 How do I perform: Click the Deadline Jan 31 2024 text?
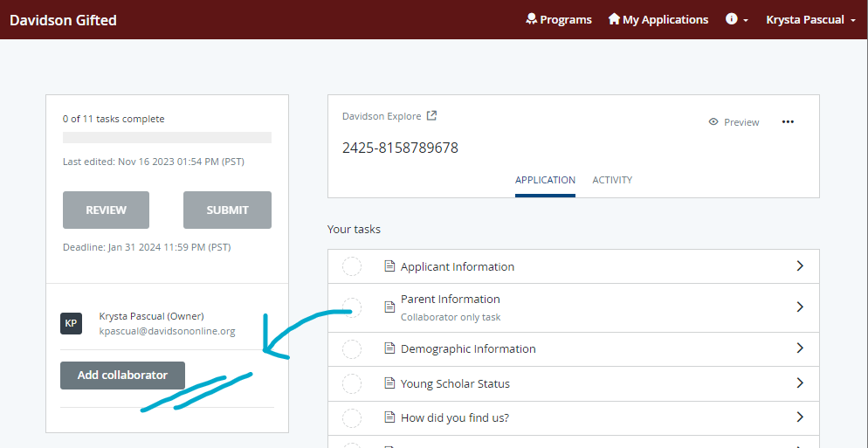(x=147, y=247)
